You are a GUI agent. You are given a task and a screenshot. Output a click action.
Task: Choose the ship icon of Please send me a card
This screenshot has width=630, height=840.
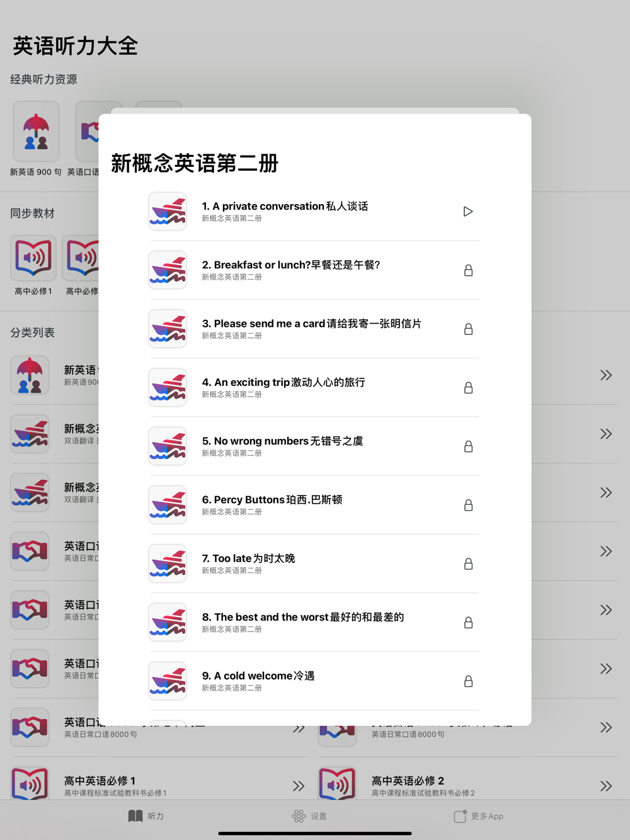point(168,329)
